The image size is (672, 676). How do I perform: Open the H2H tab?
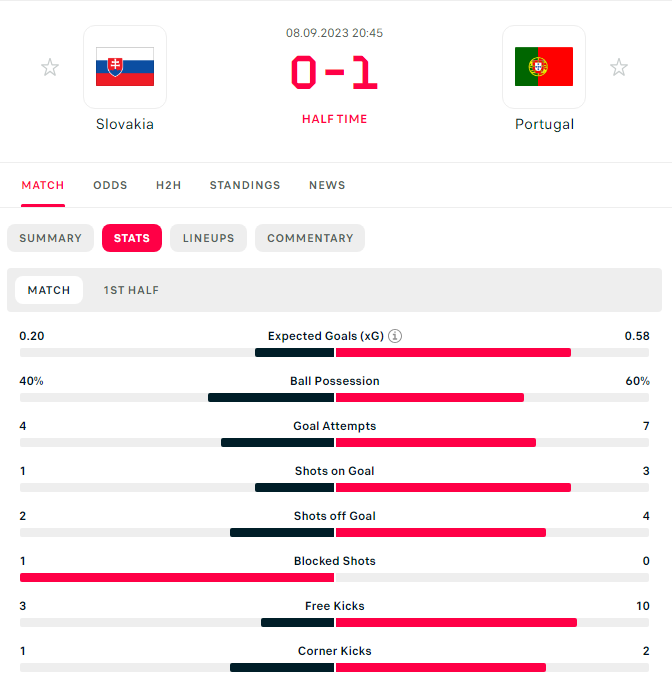coord(169,185)
